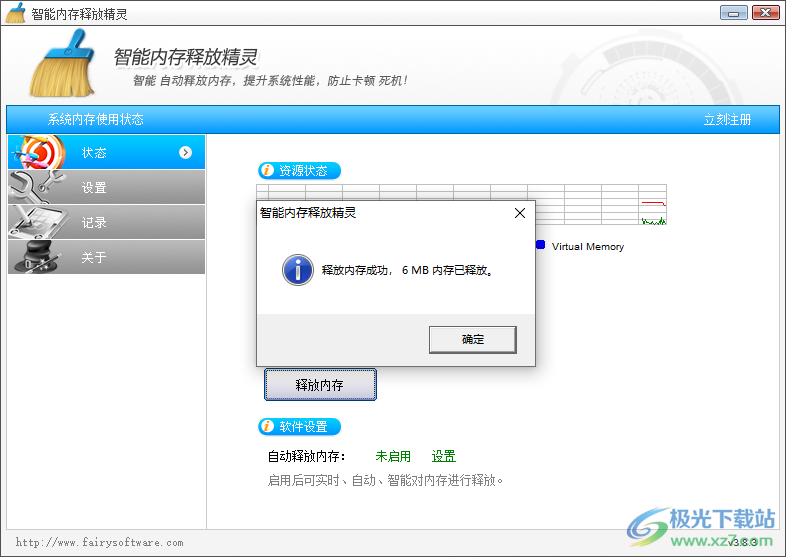This screenshot has height=557, width=786.
Task: Switch to the 记录 sidebar tab
Action: pos(95,222)
